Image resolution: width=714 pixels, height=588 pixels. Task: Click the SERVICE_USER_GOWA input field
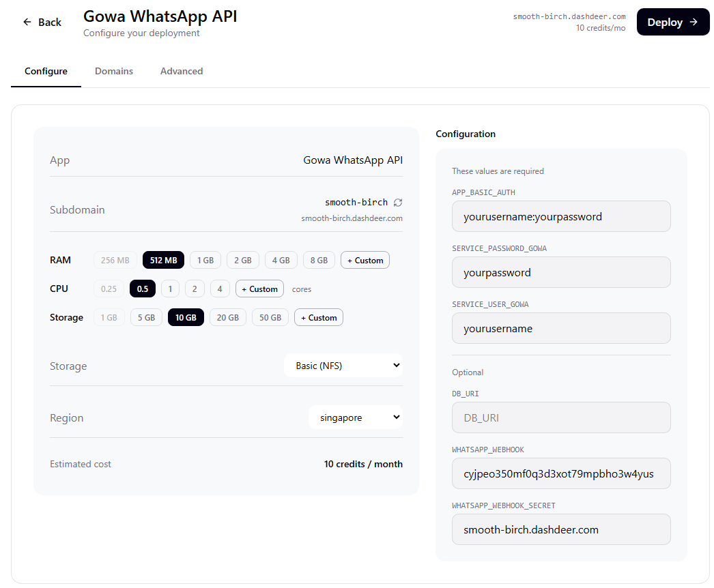click(561, 329)
